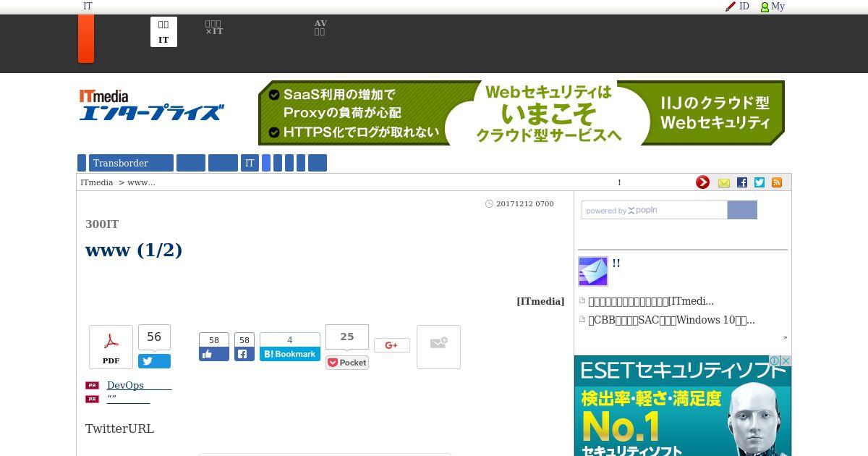
Task: Click the green person My icon
Action: (x=765, y=7)
